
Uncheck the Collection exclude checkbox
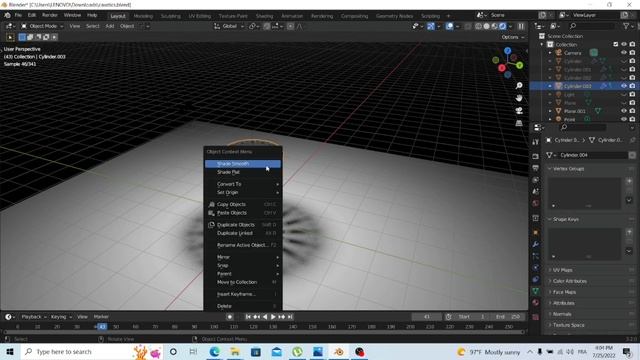coord(616,44)
